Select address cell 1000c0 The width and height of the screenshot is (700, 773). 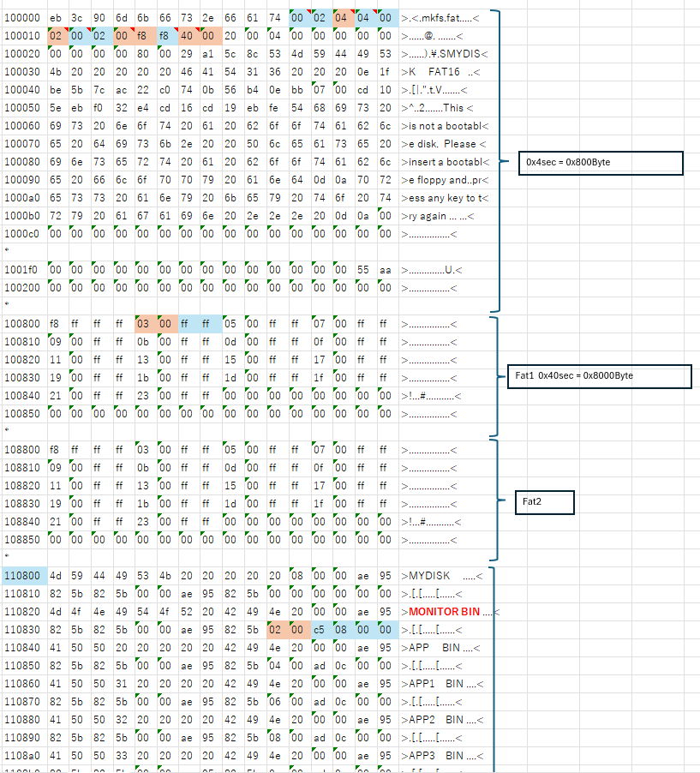coord(21,233)
